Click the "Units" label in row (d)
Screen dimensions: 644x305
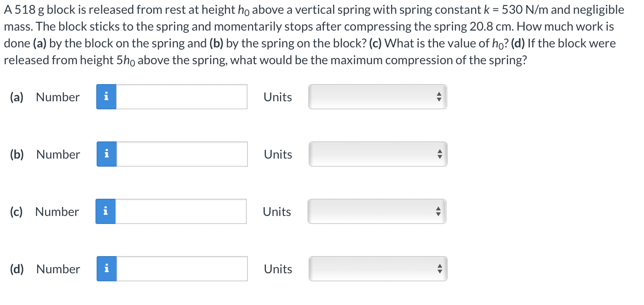click(x=278, y=269)
